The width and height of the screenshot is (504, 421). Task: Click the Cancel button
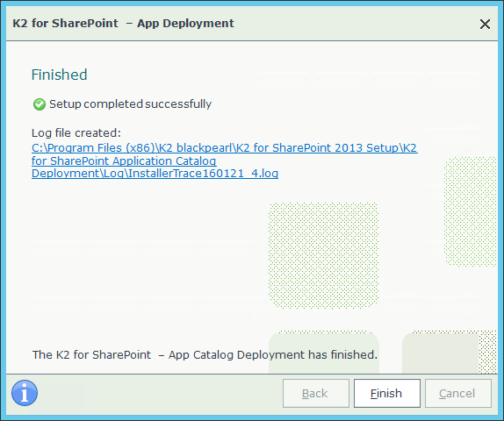tap(458, 394)
